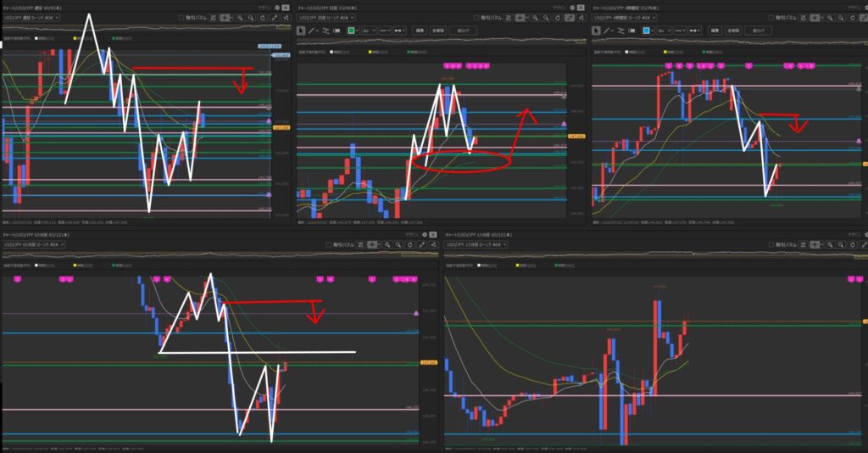Open line end style dropdown in daily draw bar
The image size is (868, 453).
pos(400,31)
